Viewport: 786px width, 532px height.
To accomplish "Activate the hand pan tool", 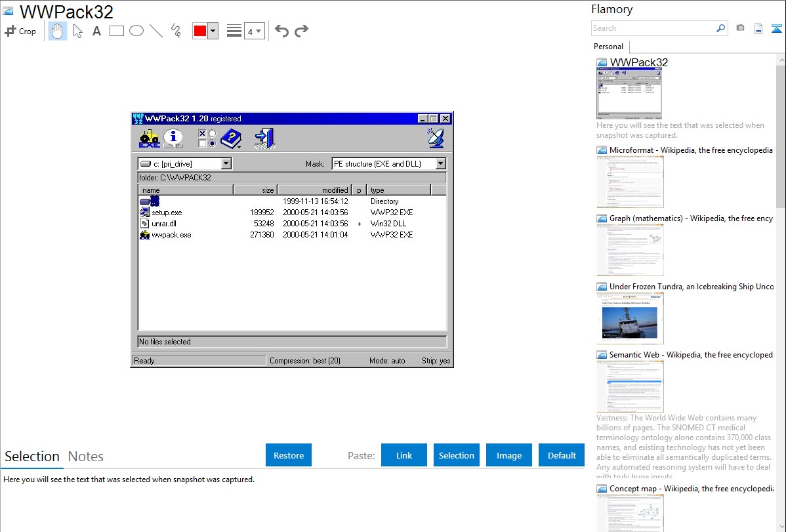I will point(58,31).
